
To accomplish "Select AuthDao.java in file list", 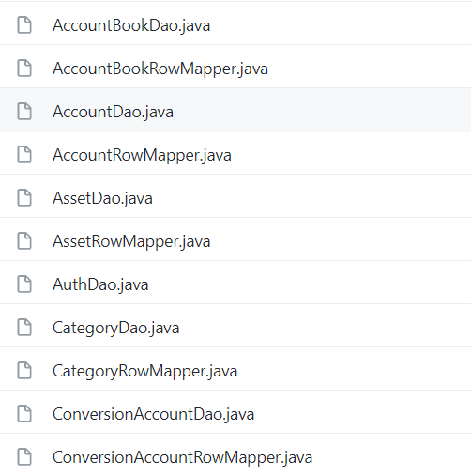I will (100, 284).
